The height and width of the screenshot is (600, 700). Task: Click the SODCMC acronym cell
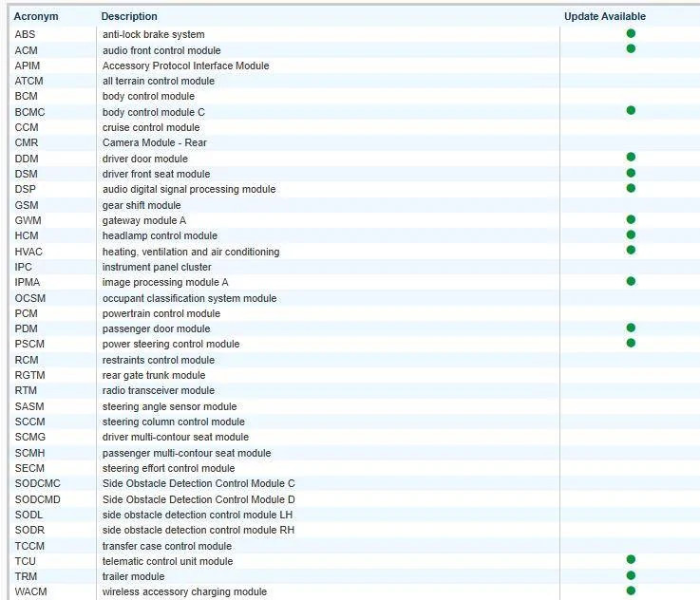[x=37, y=483]
